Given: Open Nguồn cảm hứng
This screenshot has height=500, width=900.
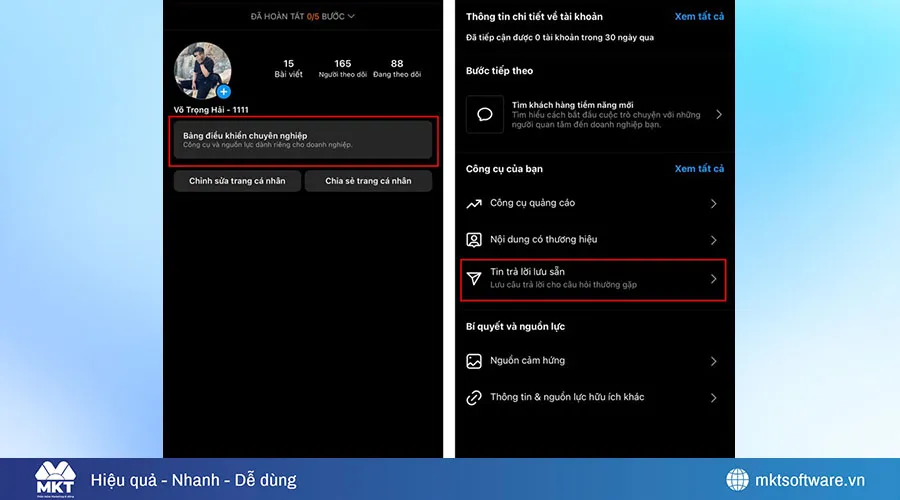Looking at the screenshot, I should (x=595, y=361).
